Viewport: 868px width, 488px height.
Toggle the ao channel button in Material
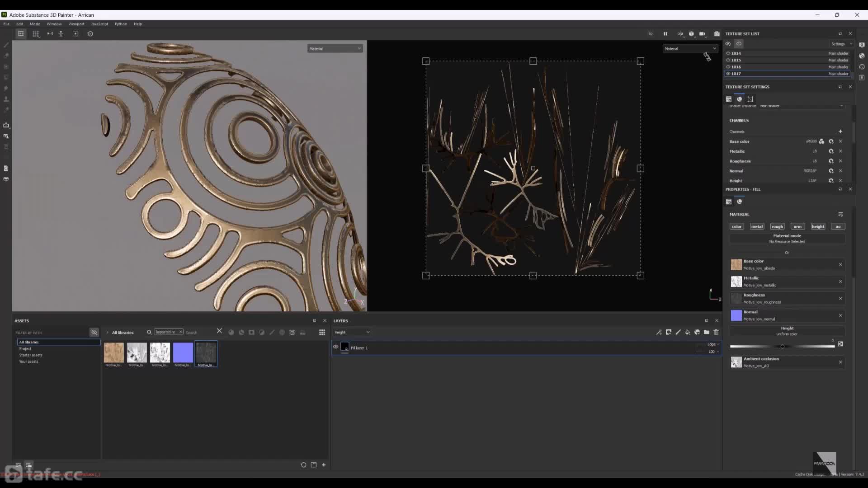[838, 226]
